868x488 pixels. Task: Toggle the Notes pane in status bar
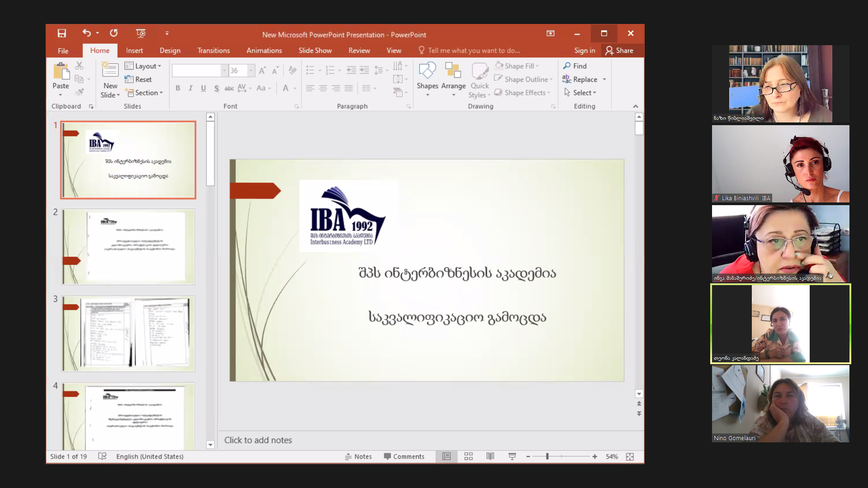358,457
